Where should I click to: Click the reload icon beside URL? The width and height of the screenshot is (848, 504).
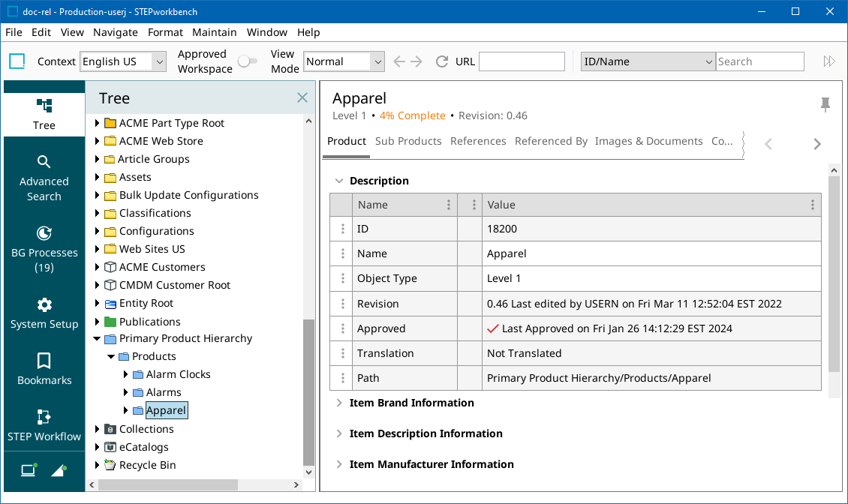pos(442,61)
